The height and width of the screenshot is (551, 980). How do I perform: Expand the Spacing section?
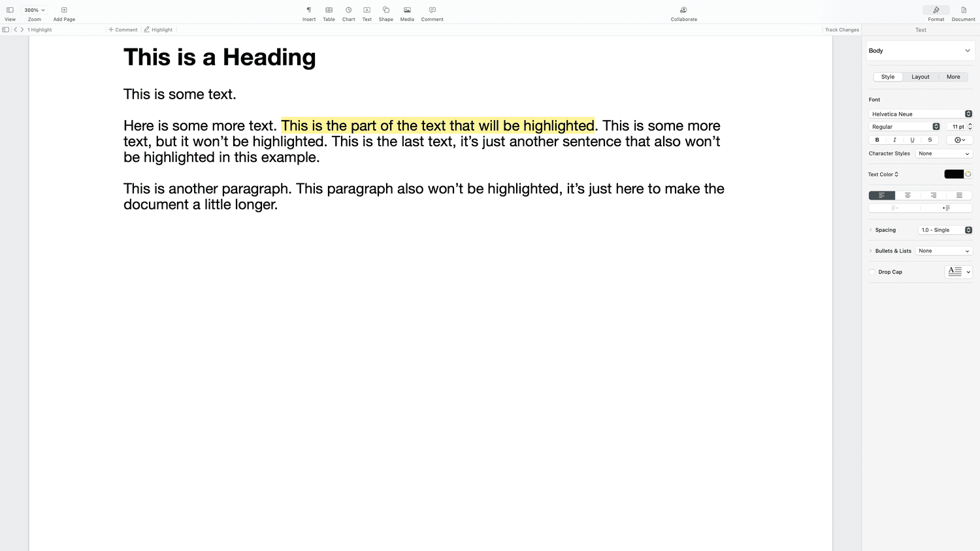[x=871, y=230]
